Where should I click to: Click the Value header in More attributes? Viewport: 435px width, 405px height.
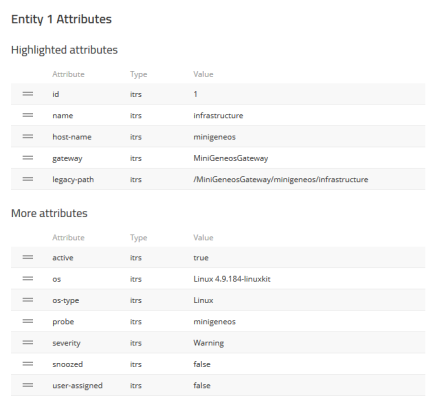point(203,238)
